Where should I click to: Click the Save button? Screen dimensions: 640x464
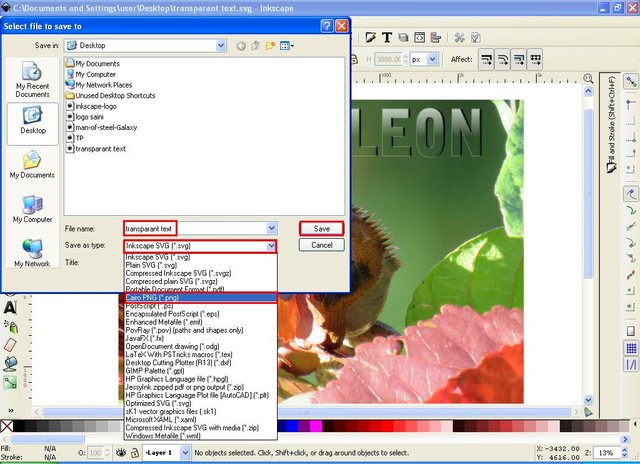tap(322, 229)
